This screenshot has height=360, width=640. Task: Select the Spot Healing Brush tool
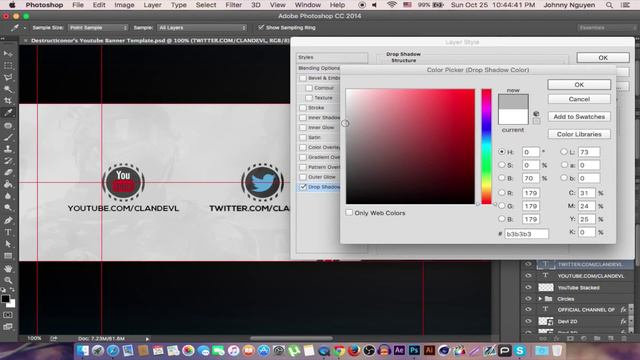click(x=8, y=125)
